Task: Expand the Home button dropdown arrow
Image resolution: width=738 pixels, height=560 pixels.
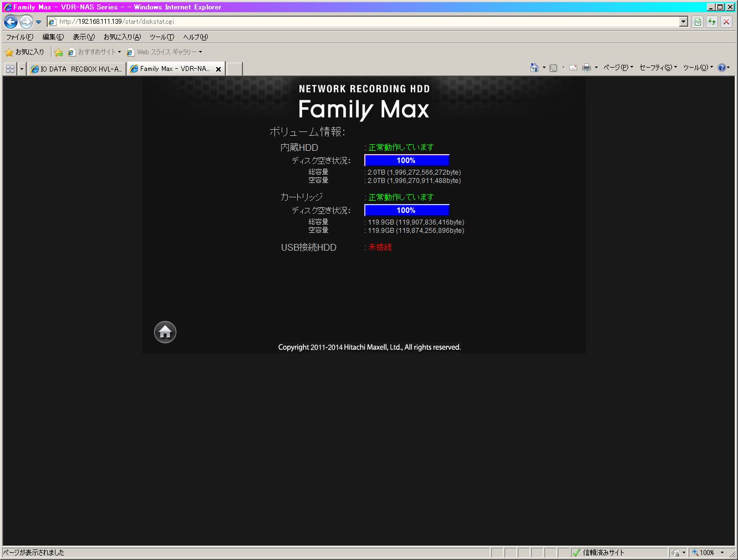Action: 544,68
